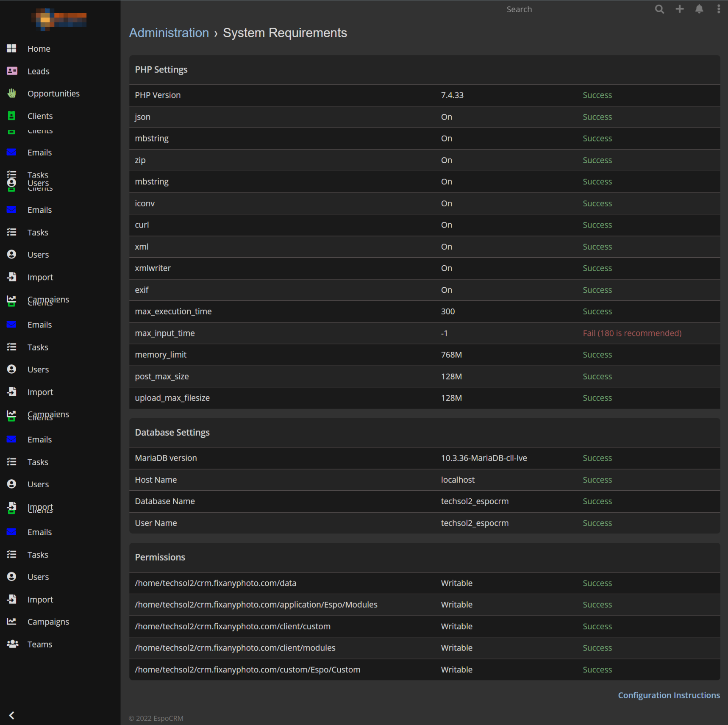Click the Home grid icon
This screenshot has width=728, height=725.
(x=12, y=49)
